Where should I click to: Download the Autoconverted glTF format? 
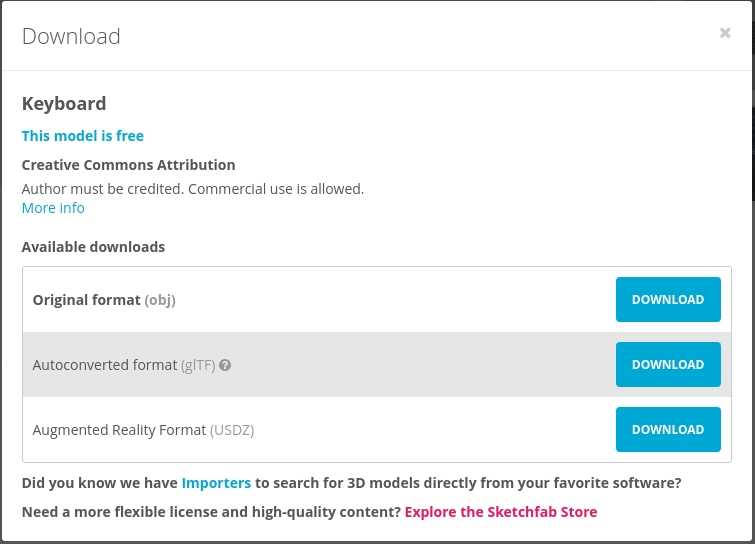(668, 364)
